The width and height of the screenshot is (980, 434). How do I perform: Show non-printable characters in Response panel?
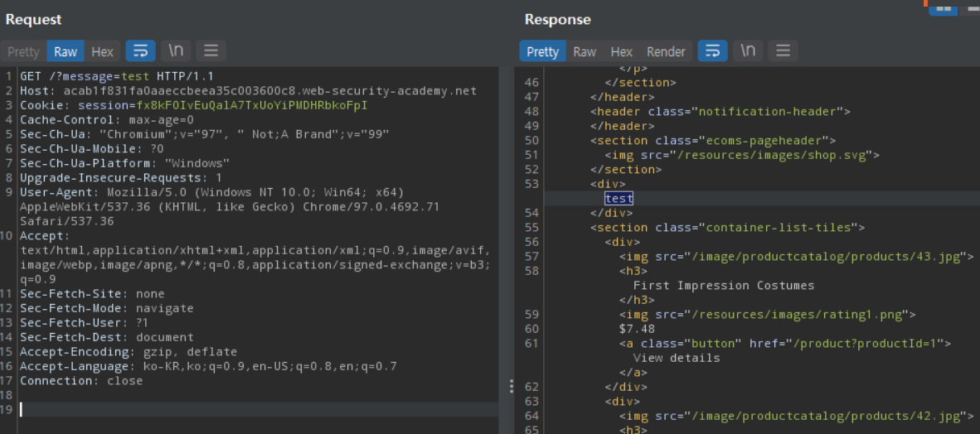pos(748,51)
